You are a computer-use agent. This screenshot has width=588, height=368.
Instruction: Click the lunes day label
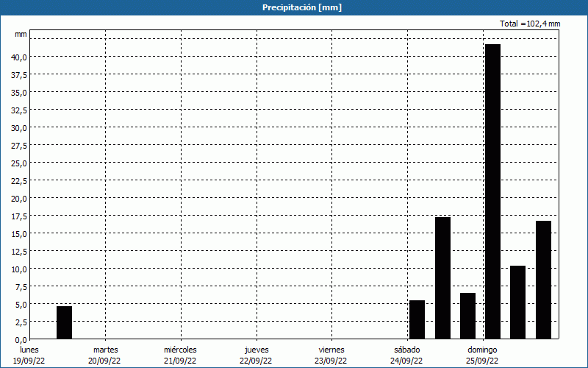click(x=29, y=350)
